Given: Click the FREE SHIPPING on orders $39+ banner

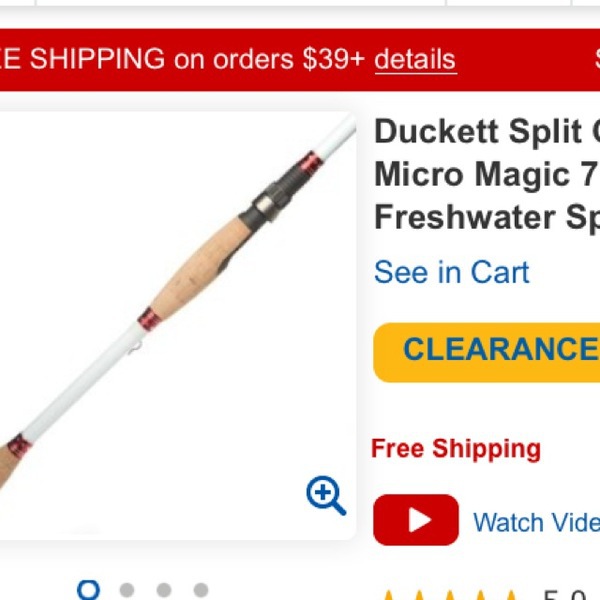Looking at the screenshot, I should [x=300, y=60].
